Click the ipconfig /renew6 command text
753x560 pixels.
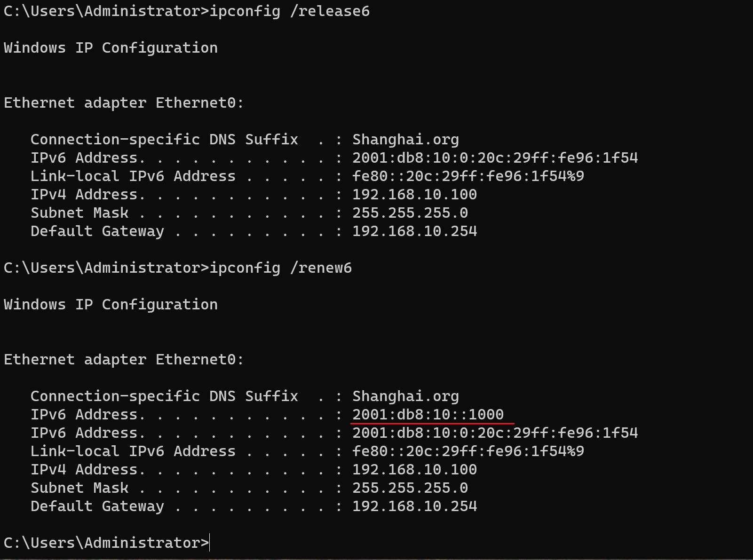coord(281,268)
